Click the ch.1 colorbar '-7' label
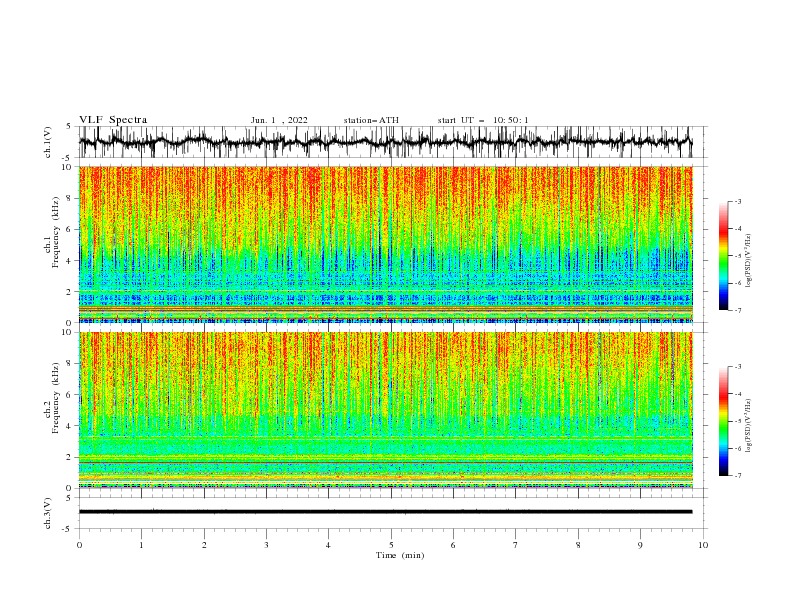 738,310
